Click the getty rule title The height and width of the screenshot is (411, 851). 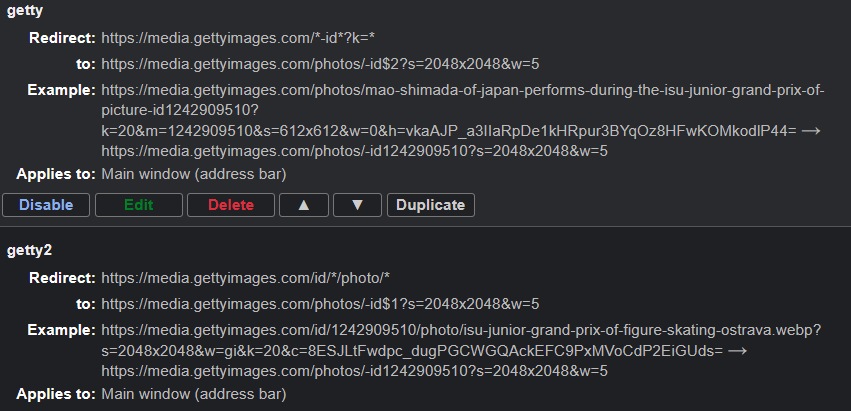(x=26, y=11)
